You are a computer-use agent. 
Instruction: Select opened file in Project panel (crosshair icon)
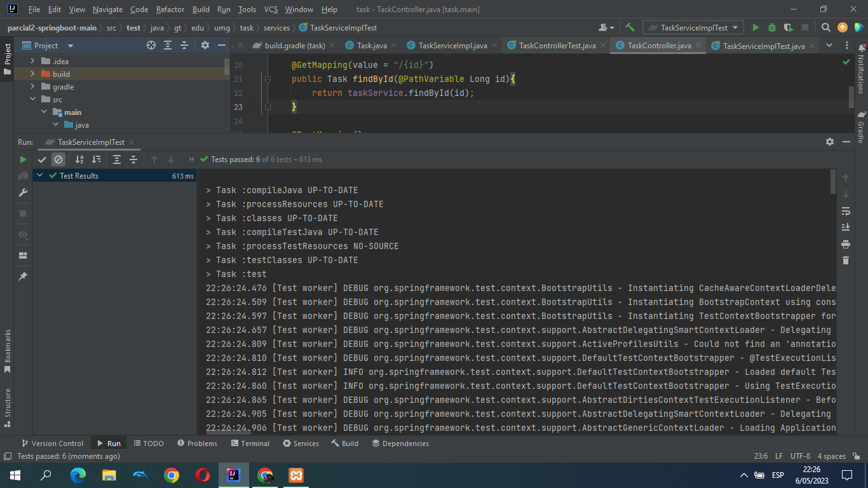[x=151, y=45]
